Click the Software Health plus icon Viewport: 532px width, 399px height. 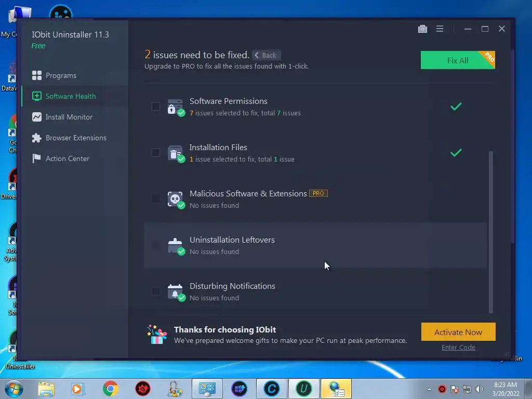pyautogui.click(x=37, y=96)
